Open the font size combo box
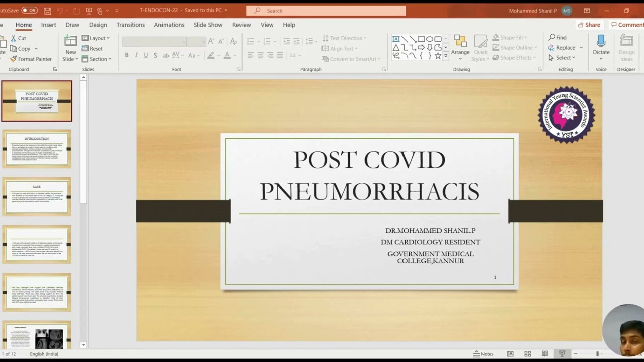The width and height of the screenshot is (644, 362). click(x=196, y=41)
